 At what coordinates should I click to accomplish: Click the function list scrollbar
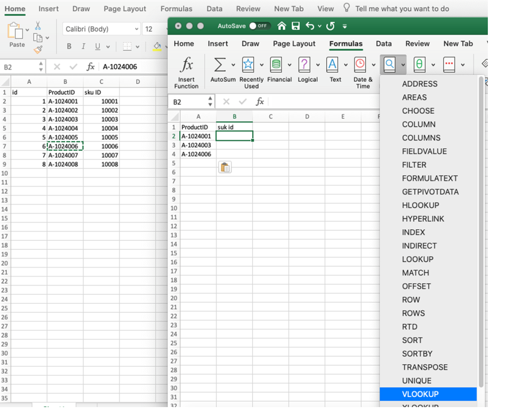point(481,232)
